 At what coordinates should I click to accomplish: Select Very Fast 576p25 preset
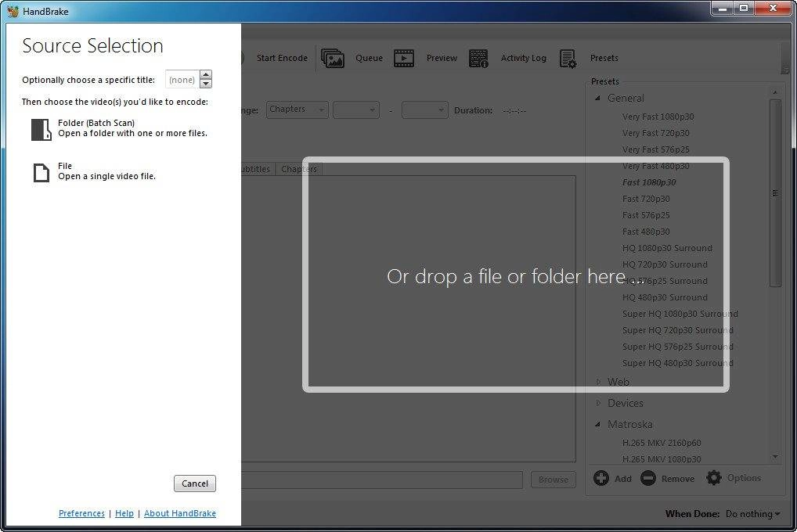(656, 149)
